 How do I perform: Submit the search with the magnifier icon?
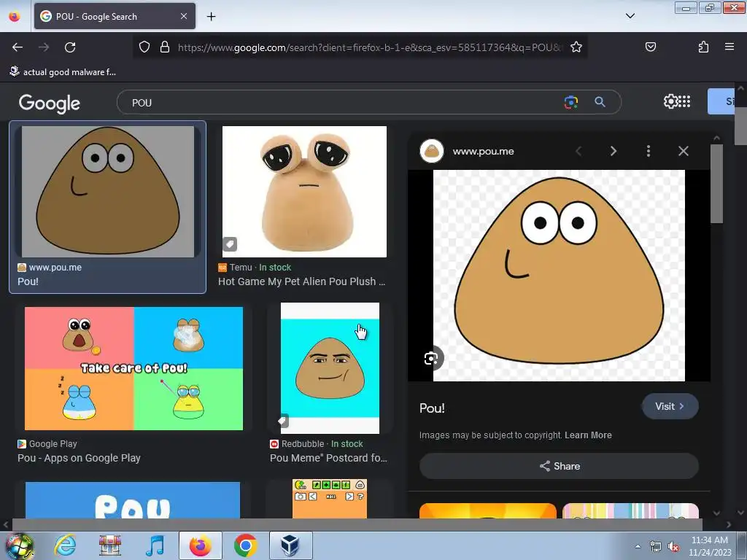(600, 102)
